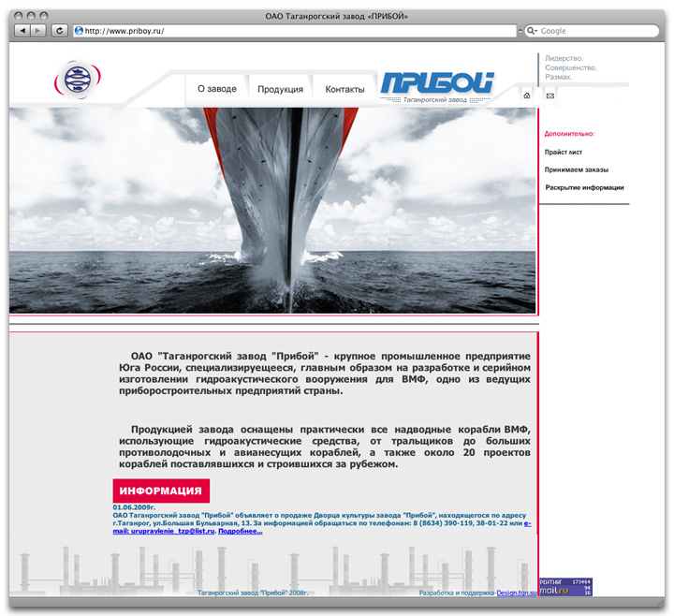Click the browser back arrow button
The image size is (674, 616).
coord(23,31)
